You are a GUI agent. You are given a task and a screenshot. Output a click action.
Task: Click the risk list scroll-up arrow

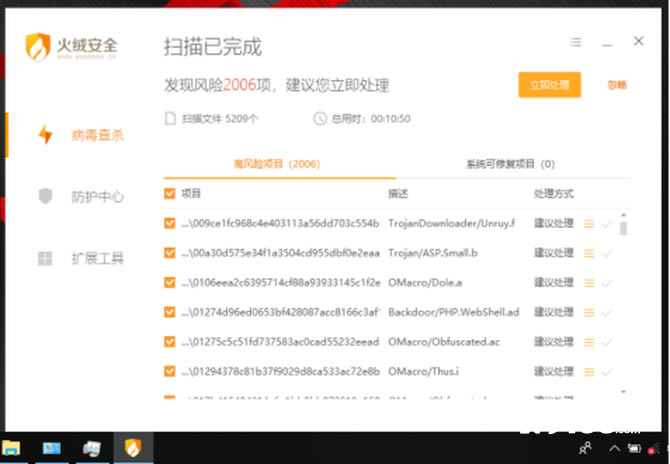tap(623, 215)
